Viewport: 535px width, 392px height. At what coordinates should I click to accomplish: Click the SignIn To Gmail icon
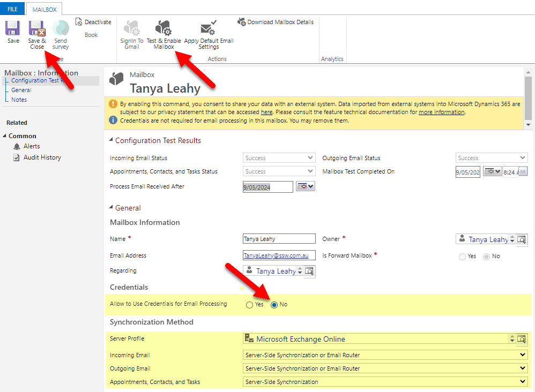[x=131, y=28]
